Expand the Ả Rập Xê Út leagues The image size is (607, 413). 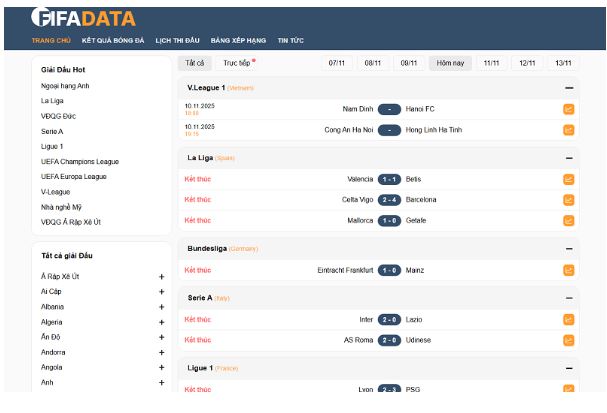[161, 277]
